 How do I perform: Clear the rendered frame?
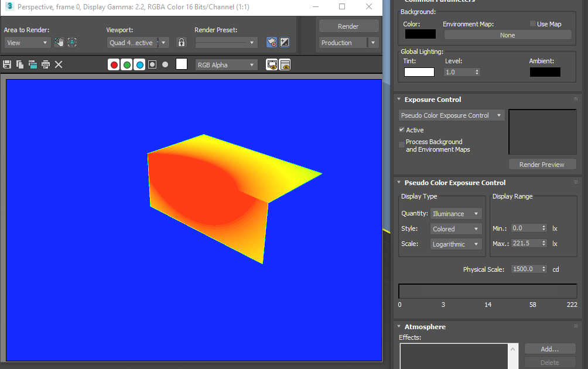(x=58, y=64)
